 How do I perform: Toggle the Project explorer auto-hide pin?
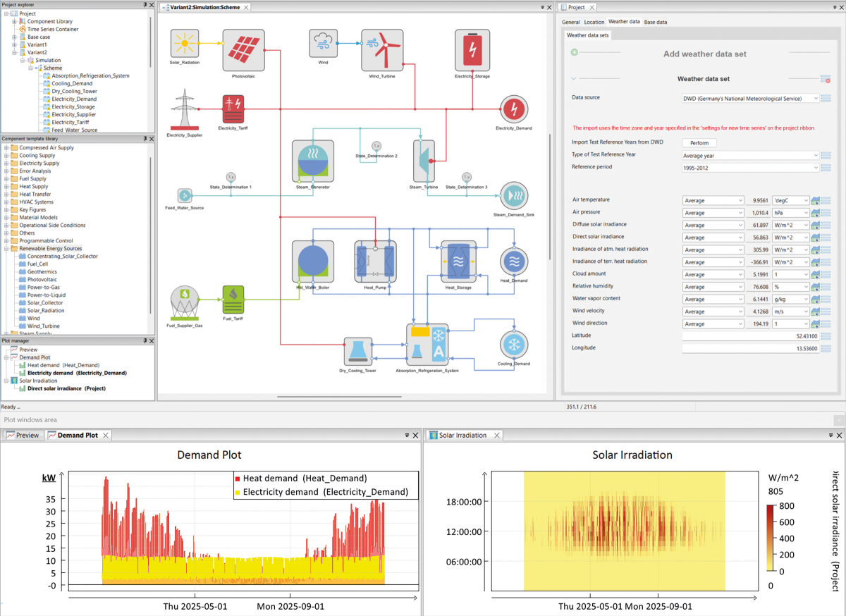tap(145, 5)
